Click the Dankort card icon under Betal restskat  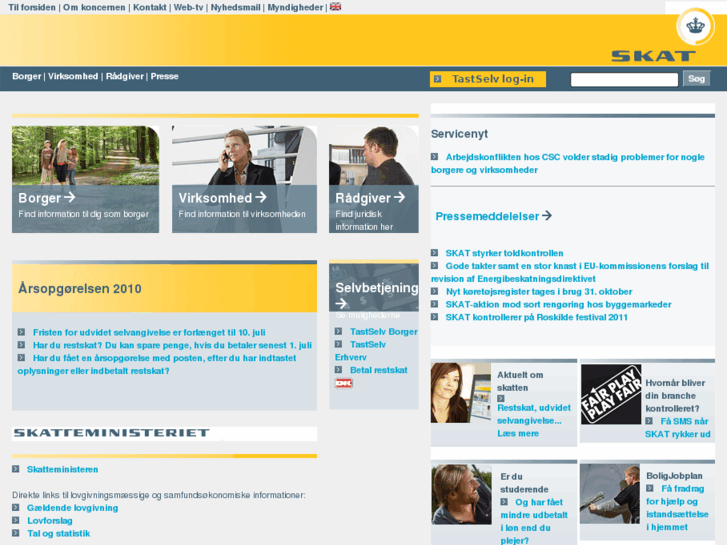point(344,383)
